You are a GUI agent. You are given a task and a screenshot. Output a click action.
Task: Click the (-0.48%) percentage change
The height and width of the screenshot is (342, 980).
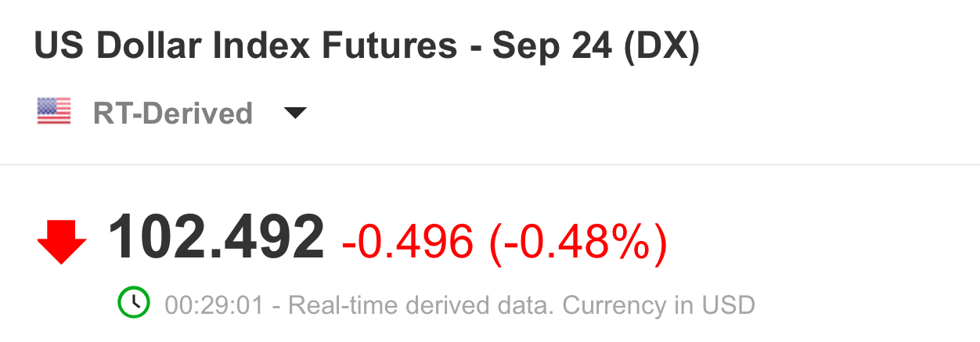(x=578, y=242)
